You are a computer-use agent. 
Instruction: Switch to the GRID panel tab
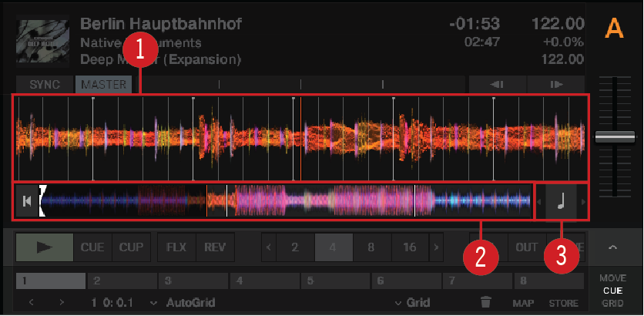coord(613,303)
